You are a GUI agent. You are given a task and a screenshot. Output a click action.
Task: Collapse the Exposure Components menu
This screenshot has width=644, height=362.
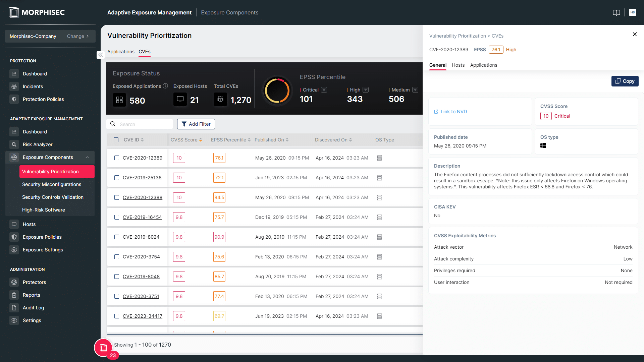click(87, 157)
